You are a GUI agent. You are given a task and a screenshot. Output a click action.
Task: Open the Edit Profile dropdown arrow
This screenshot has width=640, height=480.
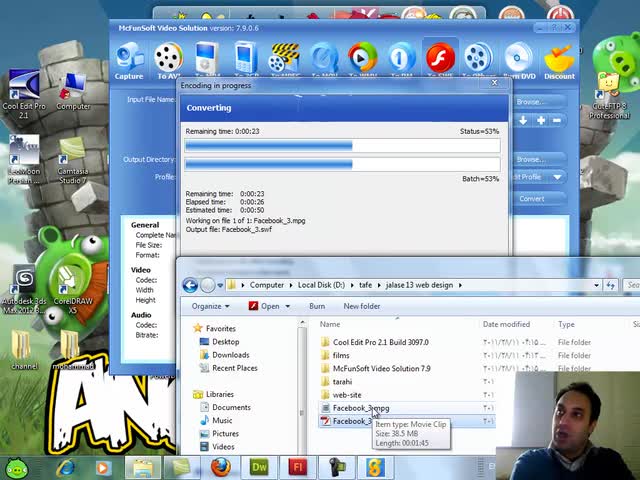[558, 177]
